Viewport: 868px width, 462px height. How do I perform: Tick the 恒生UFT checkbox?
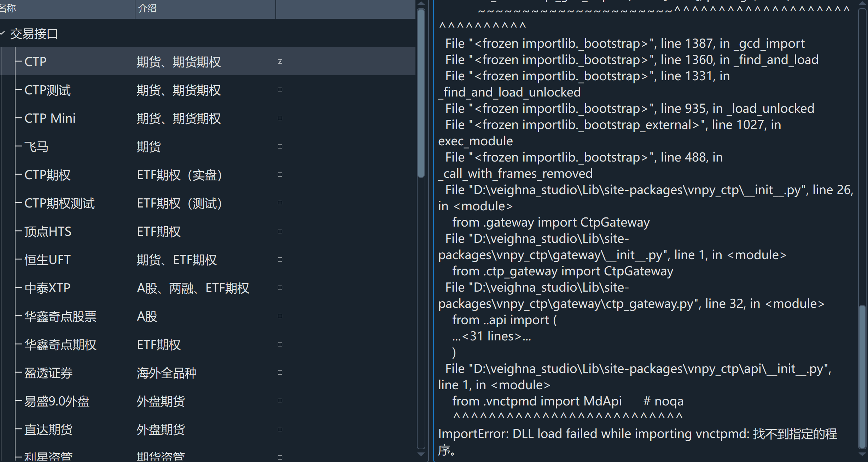pos(280,259)
